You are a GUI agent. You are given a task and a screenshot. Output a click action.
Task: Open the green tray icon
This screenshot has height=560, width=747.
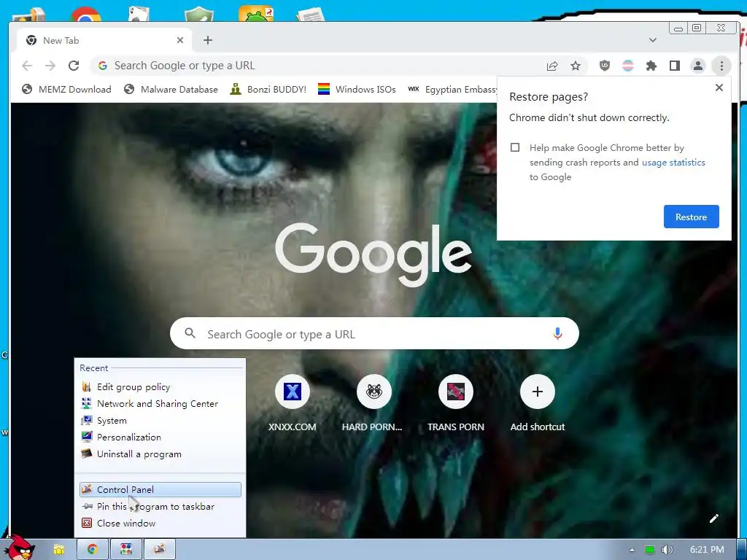[650, 550]
